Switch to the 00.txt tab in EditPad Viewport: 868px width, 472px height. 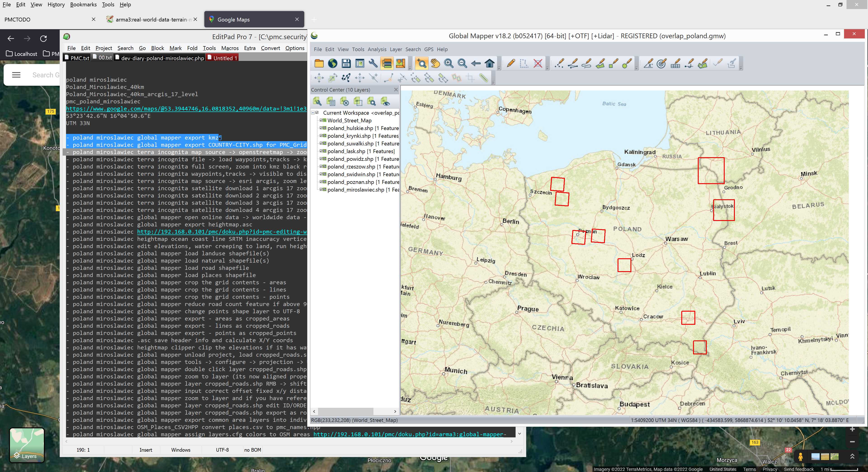102,58
